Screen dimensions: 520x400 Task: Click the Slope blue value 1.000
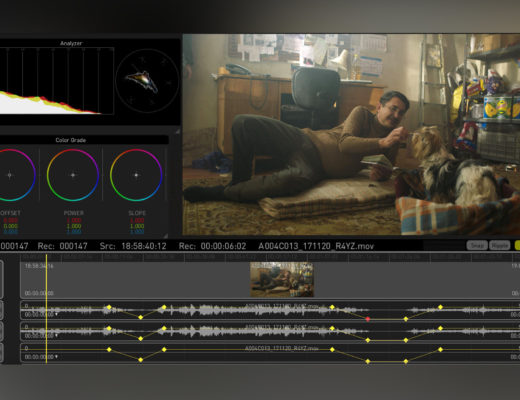point(137,231)
